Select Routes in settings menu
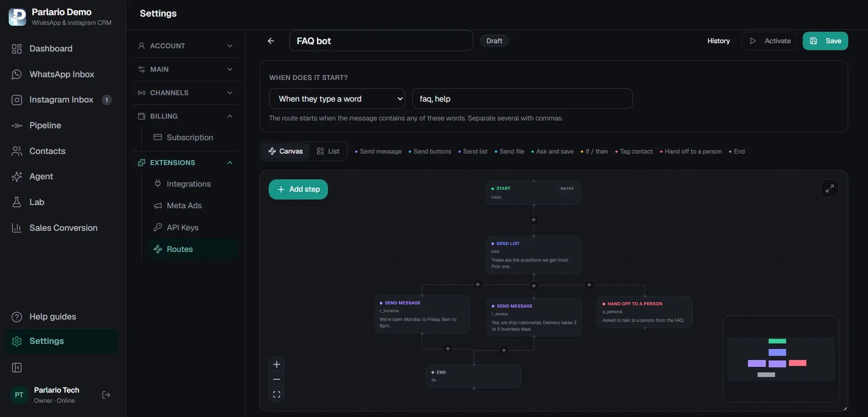This screenshot has width=868, height=417. pyautogui.click(x=193, y=249)
